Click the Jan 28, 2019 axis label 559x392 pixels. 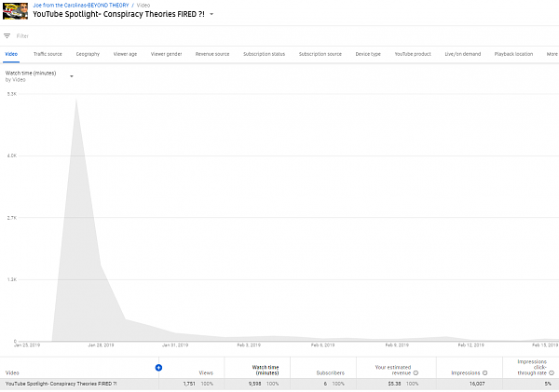click(101, 345)
